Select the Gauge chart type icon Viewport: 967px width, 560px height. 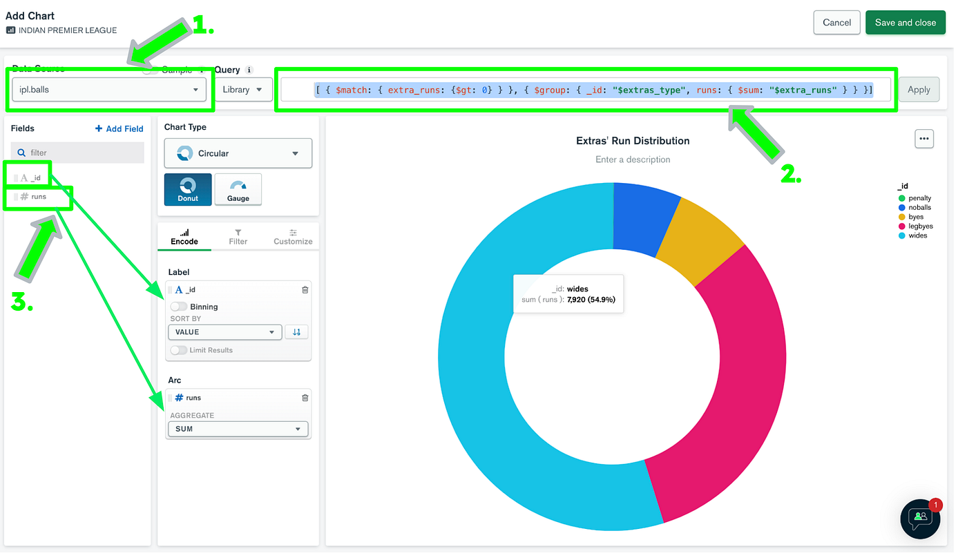point(238,189)
